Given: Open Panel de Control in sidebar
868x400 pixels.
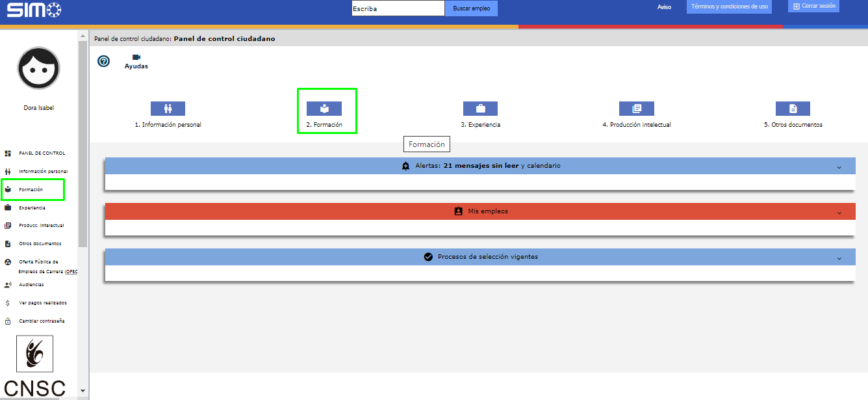Looking at the screenshot, I should [42, 153].
